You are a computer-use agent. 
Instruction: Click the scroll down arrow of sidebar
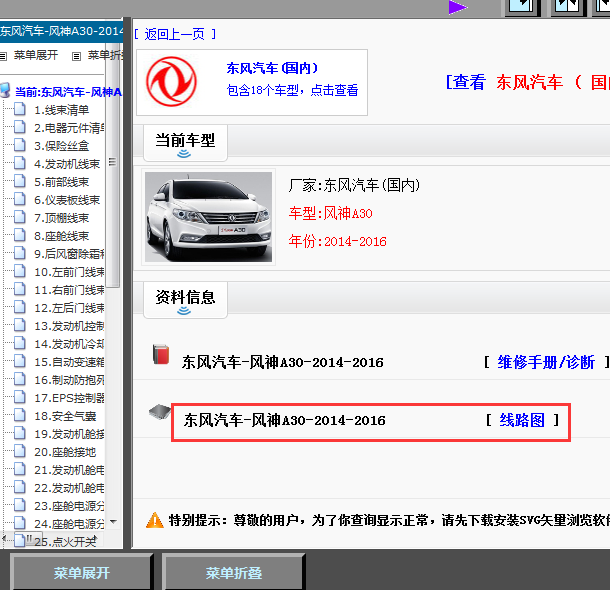click(113, 522)
